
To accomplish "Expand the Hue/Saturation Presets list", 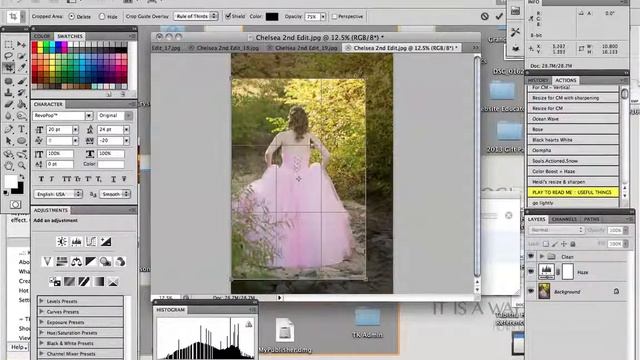I will 41,333.
